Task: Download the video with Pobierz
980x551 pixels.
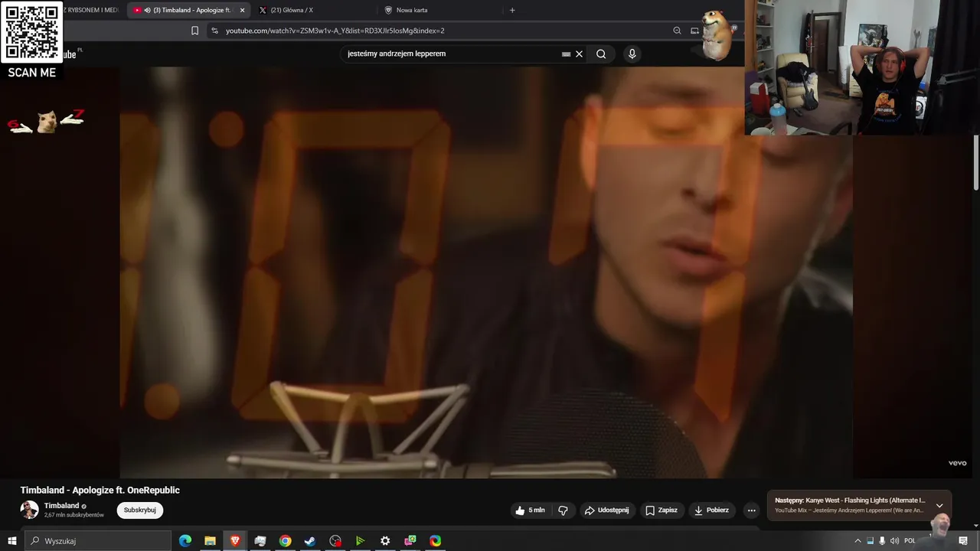Action: 711,510
